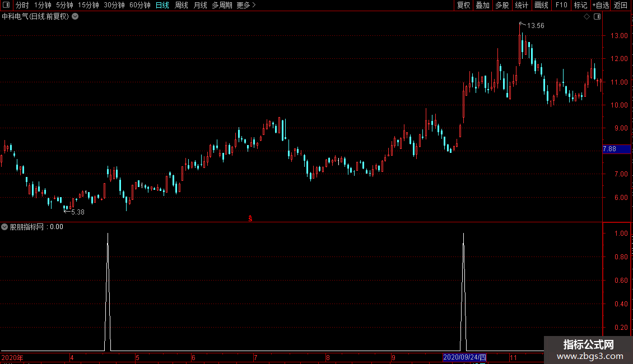Toggle the side panel icon in chart corner
Image resolution: width=633 pixels, height=364 pixels.
click(x=597, y=17)
